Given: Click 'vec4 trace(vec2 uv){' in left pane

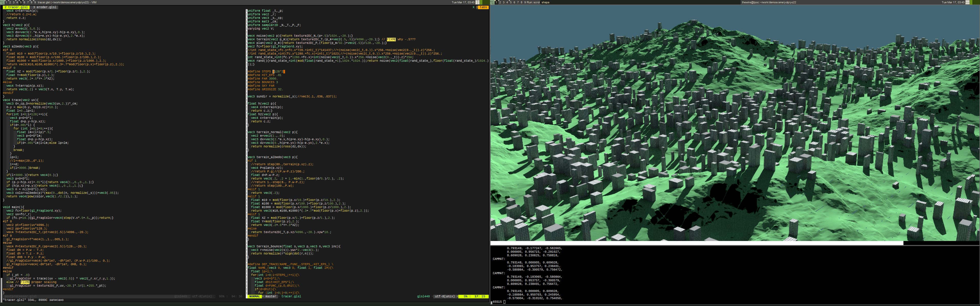Looking at the screenshot, I should pyautogui.click(x=20, y=100).
